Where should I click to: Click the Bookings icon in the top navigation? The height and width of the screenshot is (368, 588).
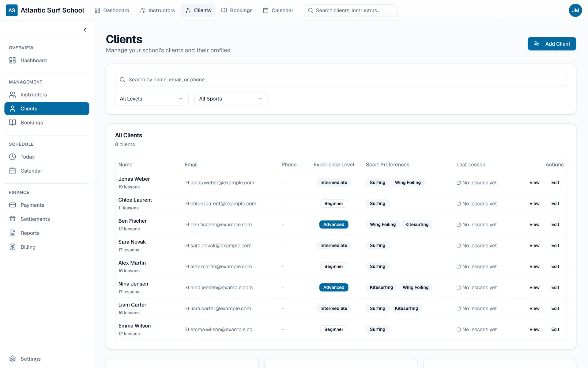224,10
